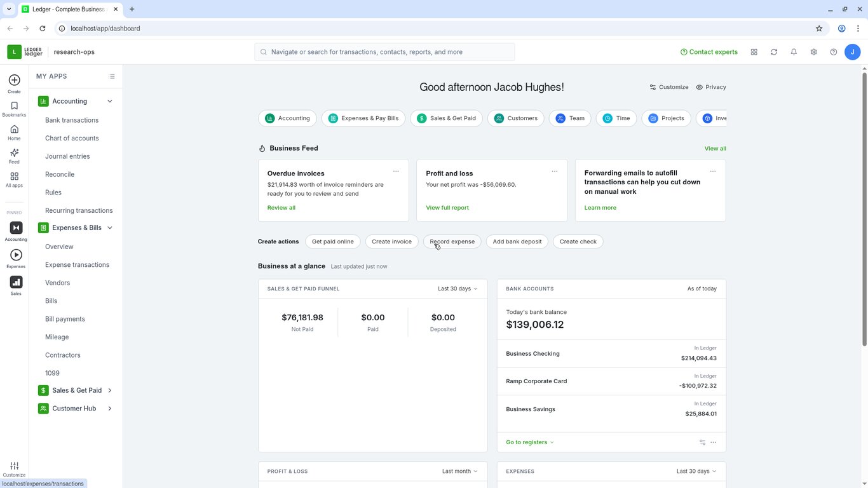Select the Expenses & Pay Bills tab pill

[x=363, y=118]
